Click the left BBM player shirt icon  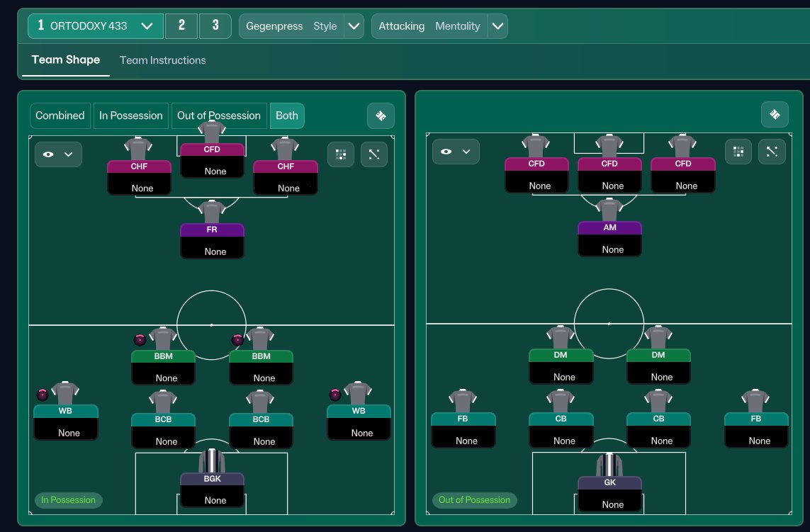coord(163,339)
